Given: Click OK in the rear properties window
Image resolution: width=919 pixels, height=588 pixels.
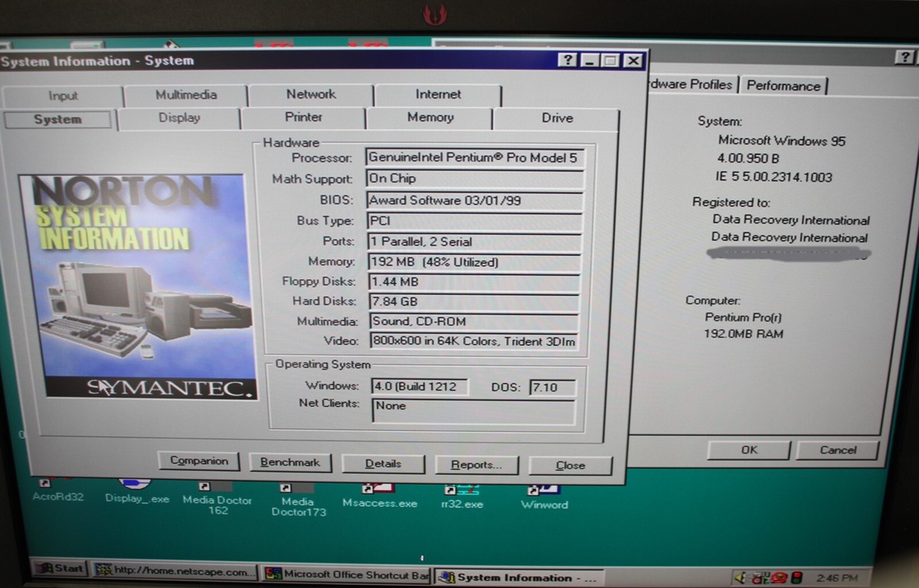Looking at the screenshot, I should (749, 450).
